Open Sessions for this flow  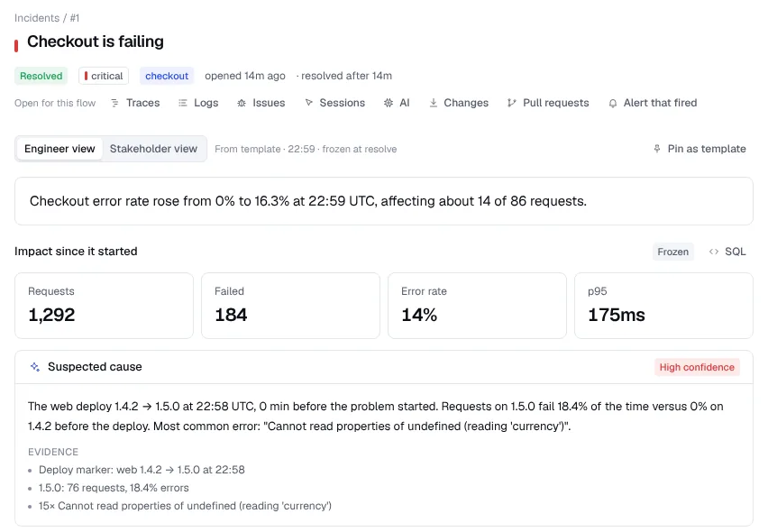click(x=335, y=103)
